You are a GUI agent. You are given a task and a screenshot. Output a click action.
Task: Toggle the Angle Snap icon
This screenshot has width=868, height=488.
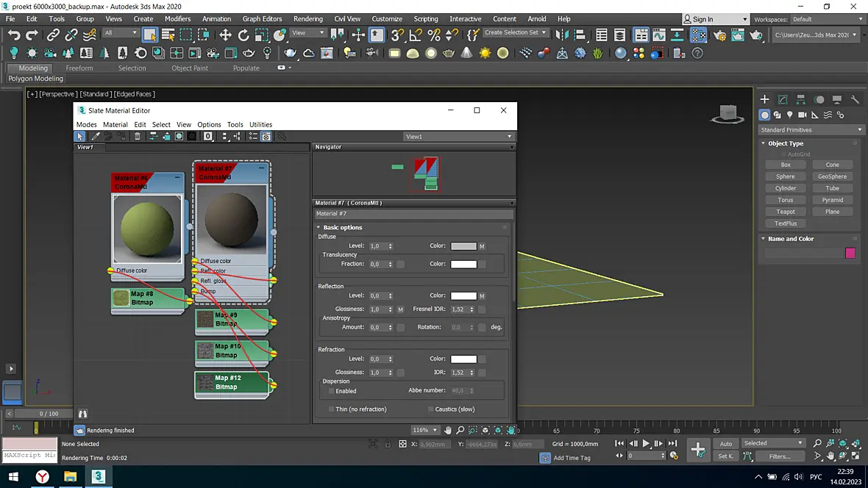click(415, 35)
